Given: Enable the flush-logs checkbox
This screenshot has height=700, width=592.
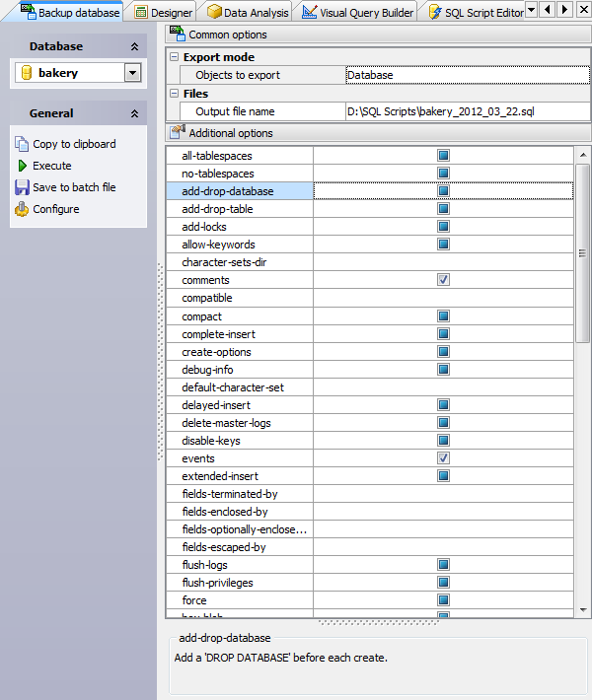Looking at the screenshot, I should tap(443, 565).
